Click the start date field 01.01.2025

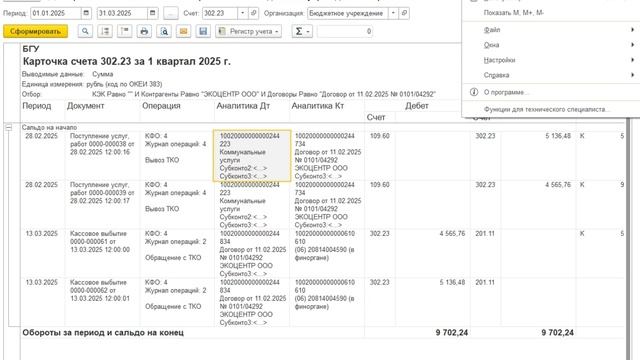pyautogui.click(x=56, y=13)
